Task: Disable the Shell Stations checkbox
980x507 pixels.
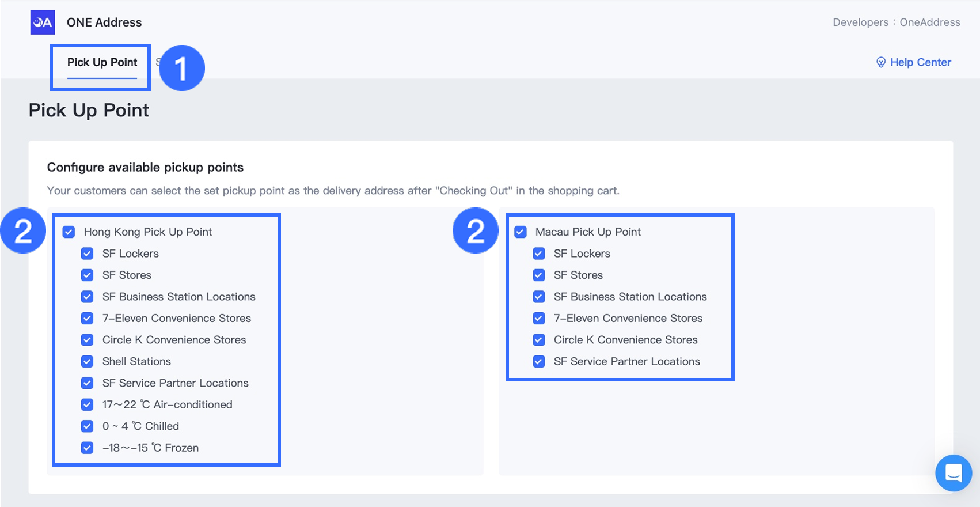Action: (88, 362)
